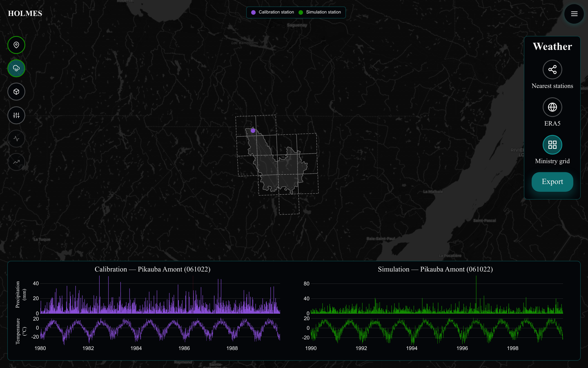Click the 1998 tick on simulation chart

[512, 348]
